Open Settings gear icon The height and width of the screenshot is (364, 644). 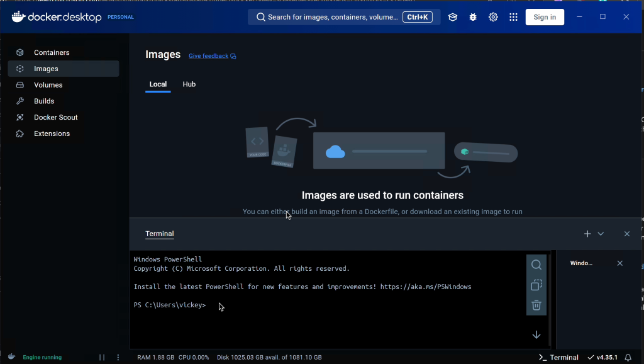pos(493,17)
